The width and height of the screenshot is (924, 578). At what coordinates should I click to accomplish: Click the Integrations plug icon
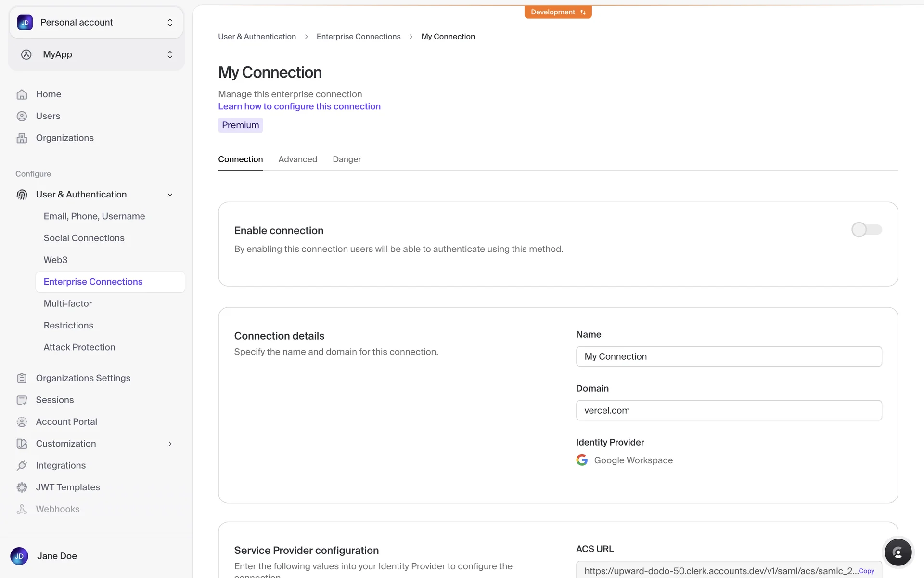(22, 466)
